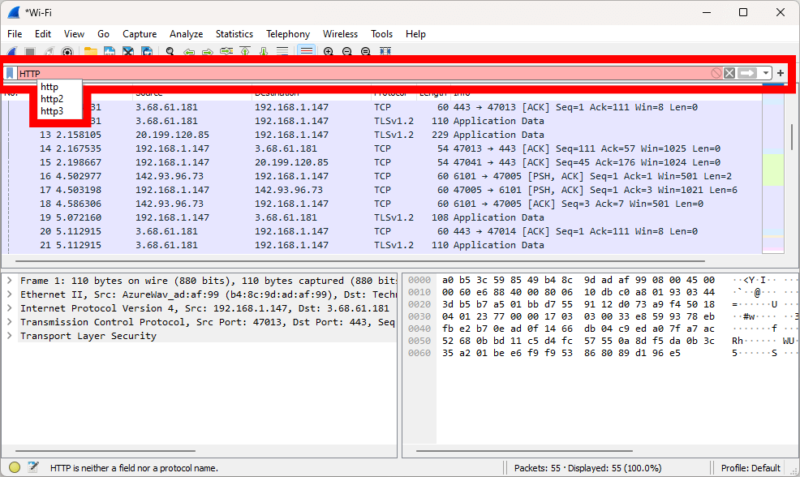The width and height of the screenshot is (800, 477).
Task: Open the Capture menu
Action: 139,34
